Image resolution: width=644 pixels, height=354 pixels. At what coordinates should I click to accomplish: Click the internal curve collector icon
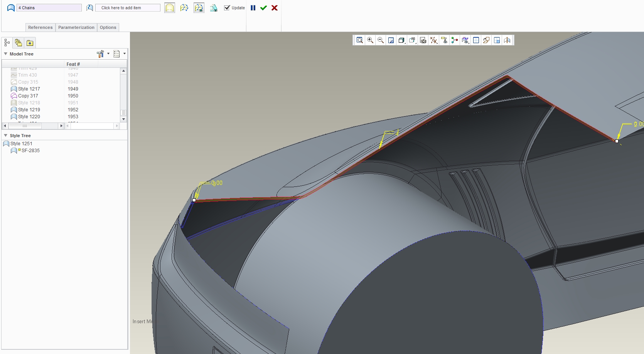click(x=89, y=8)
